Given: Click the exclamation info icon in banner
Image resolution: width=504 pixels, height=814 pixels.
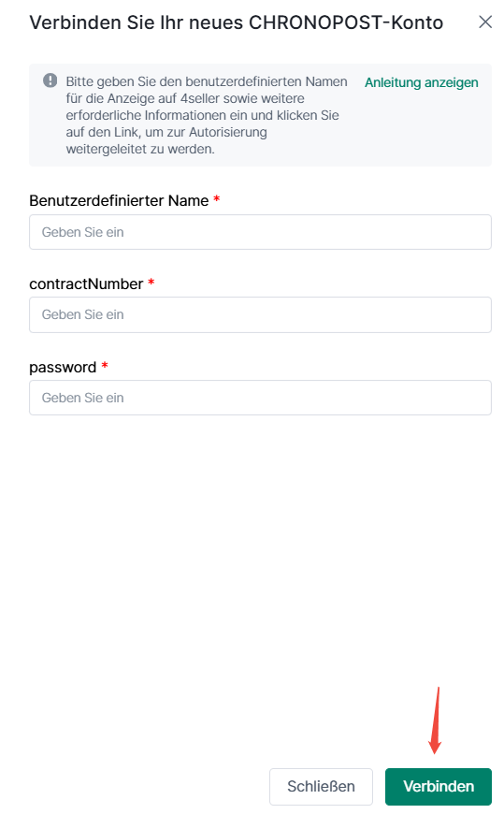Looking at the screenshot, I should point(50,80).
